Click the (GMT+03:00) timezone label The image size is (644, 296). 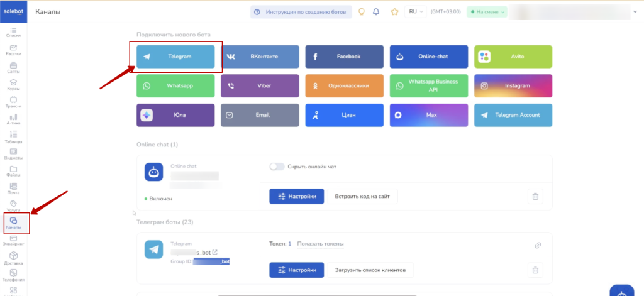click(446, 12)
